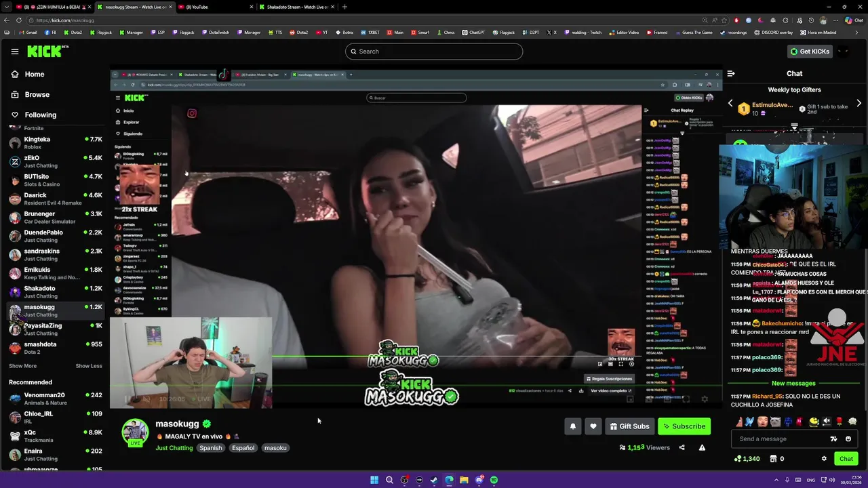This screenshot has width=868, height=488.
Task: Insert the cat emote from quick emotes
Action: point(775,422)
